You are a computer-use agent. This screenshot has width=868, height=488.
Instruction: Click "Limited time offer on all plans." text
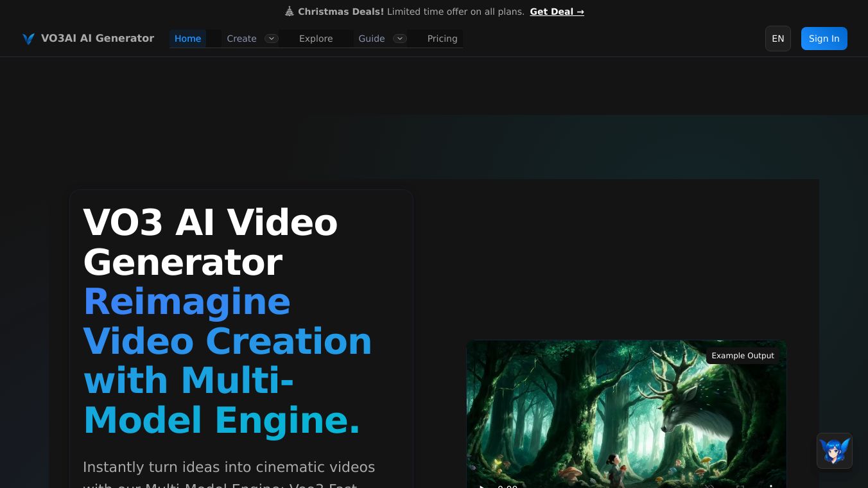click(456, 12)
